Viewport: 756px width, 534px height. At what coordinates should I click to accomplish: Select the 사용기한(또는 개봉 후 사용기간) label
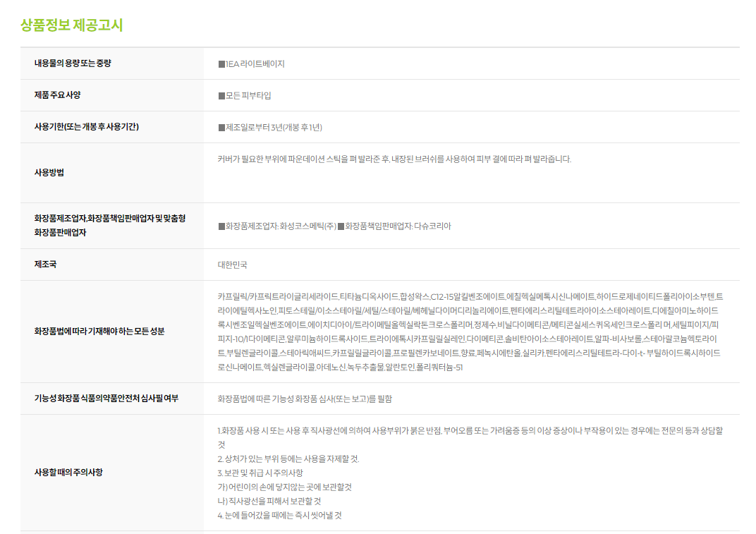(86, 127)
